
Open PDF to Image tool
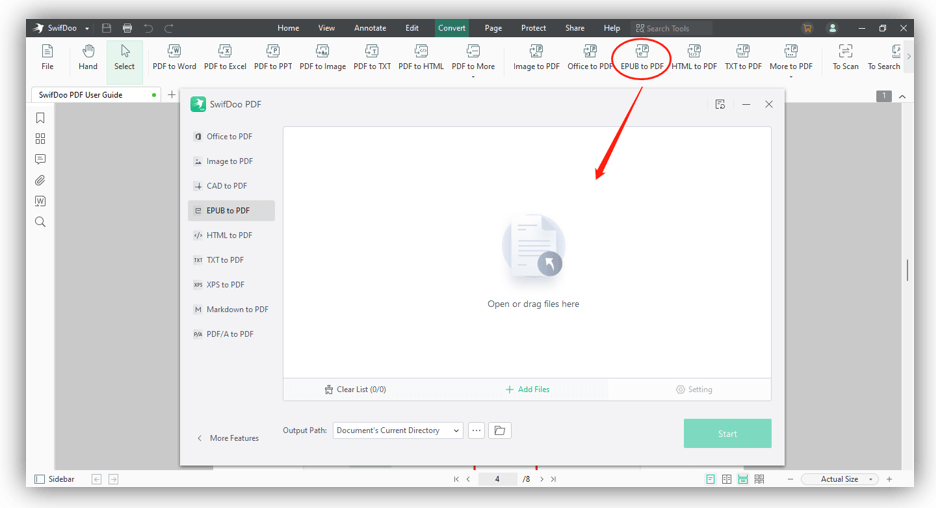pos(322,57)
